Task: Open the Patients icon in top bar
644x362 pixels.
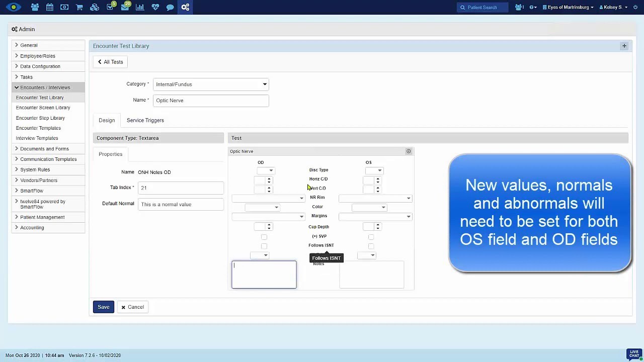Action: 35,7
